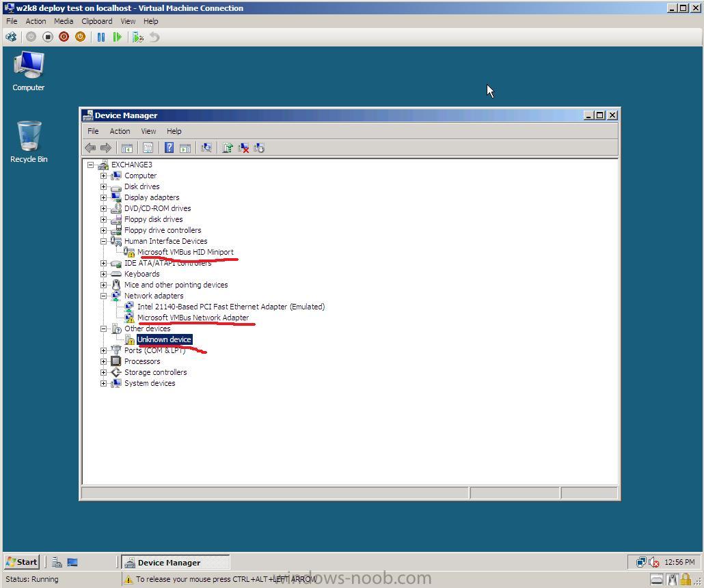Viewport: 704px width, 588px height.
Task: Pause the virtual machine
Action: pos(101,38)
